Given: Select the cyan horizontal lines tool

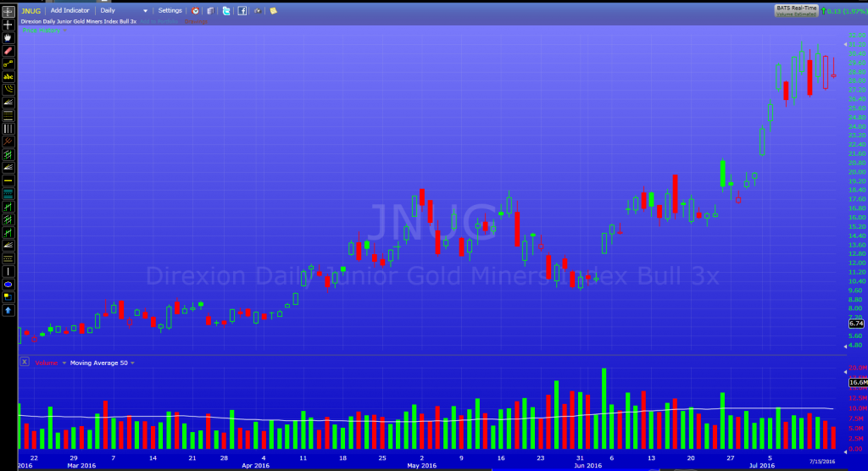Looking at the screenshot, I should pos(8,194).
